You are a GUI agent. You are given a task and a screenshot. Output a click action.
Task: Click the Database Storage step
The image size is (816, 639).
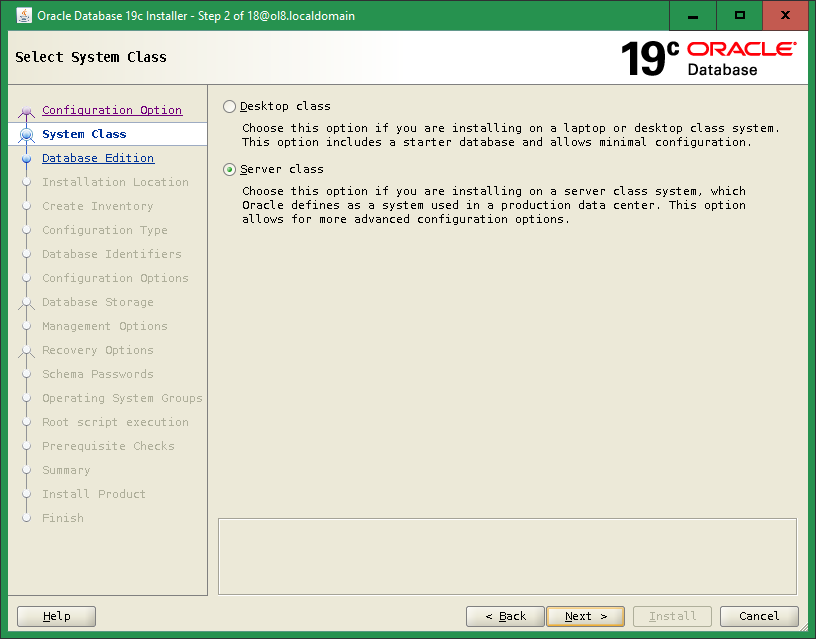(x=98, y=301)
